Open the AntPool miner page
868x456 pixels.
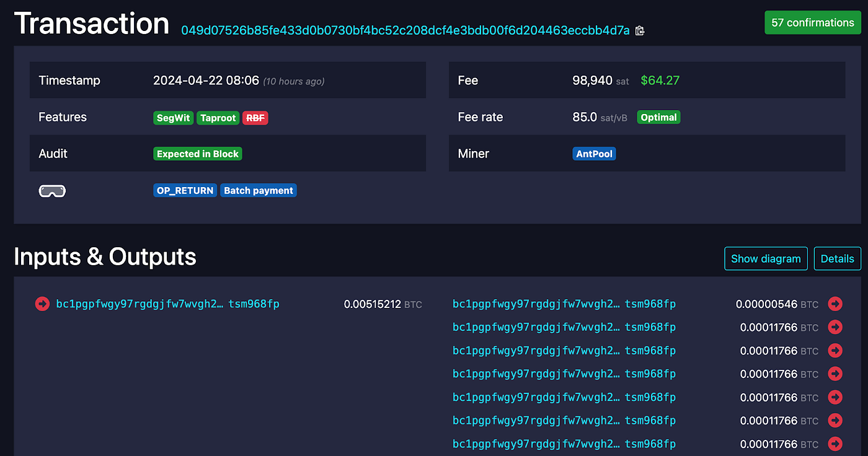[x=594, y=154]
